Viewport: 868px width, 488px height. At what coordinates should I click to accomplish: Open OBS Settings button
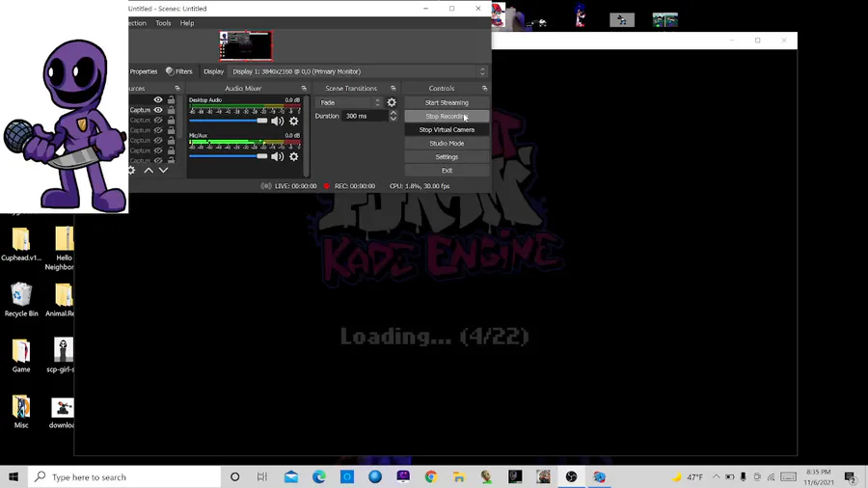point(447,156)
